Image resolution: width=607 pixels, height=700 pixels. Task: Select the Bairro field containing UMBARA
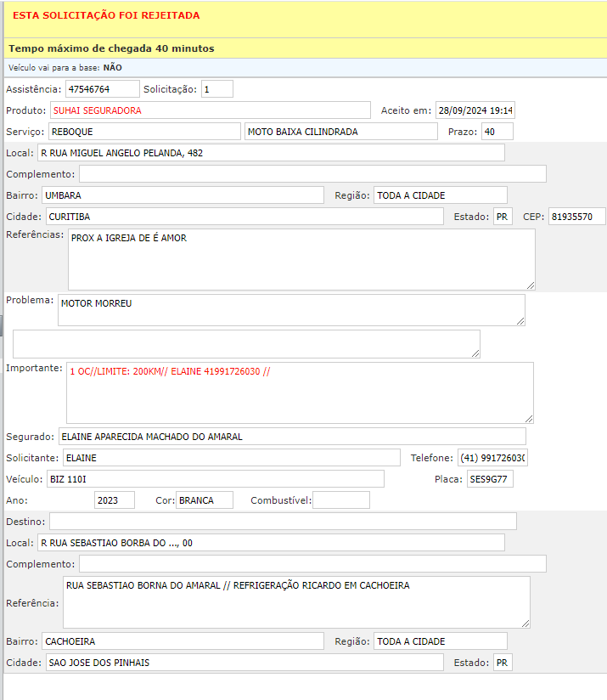[x=182, y=195]
